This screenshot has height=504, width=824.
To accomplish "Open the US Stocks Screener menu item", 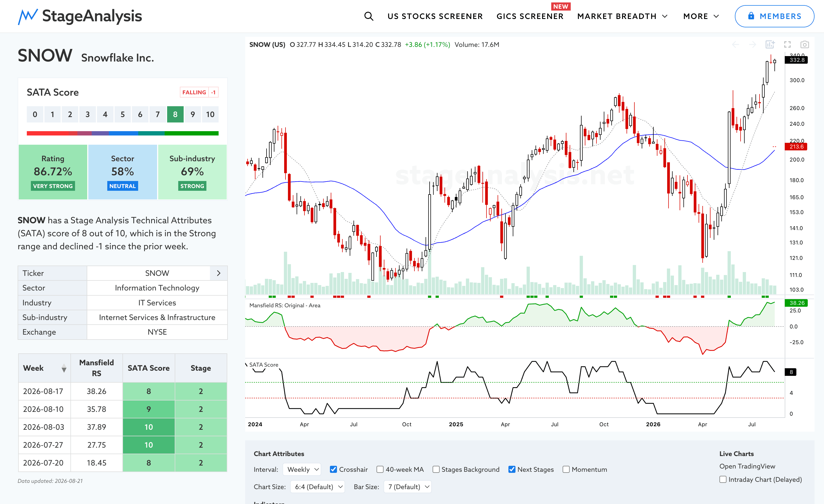I will (x=435, y=16).
